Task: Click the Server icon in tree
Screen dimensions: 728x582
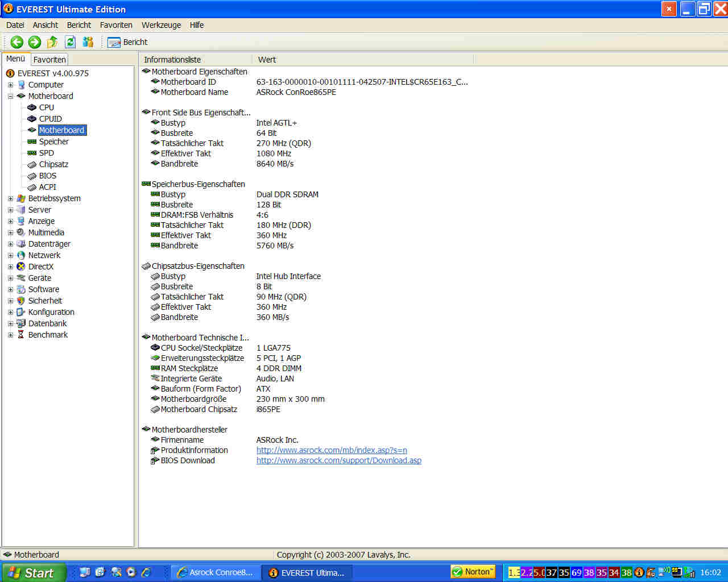Action: pos(21,210)
